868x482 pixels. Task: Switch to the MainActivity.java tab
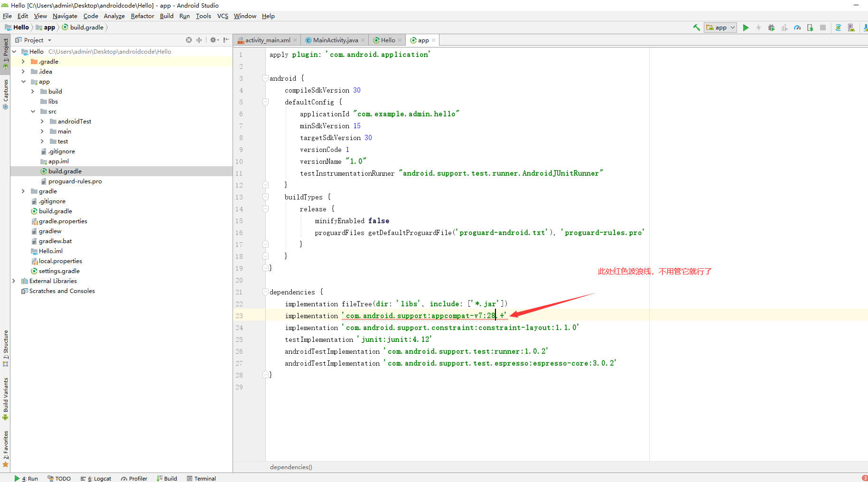336,40
